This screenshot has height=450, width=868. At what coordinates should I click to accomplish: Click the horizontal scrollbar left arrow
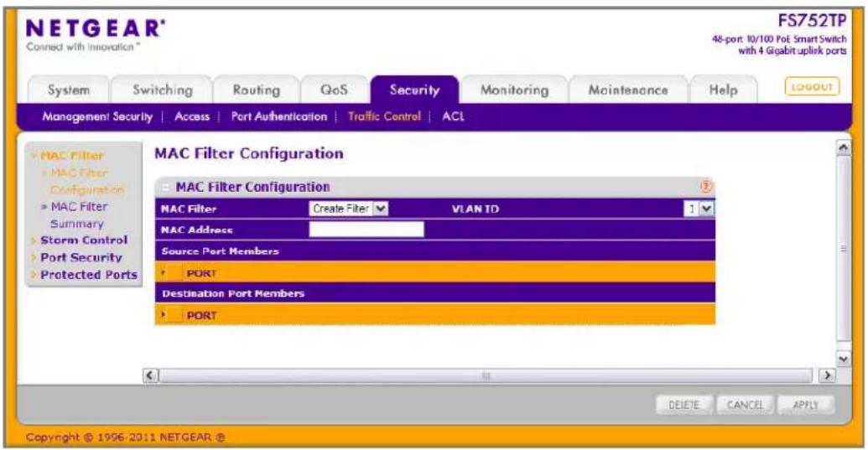[x=151, y=375]
